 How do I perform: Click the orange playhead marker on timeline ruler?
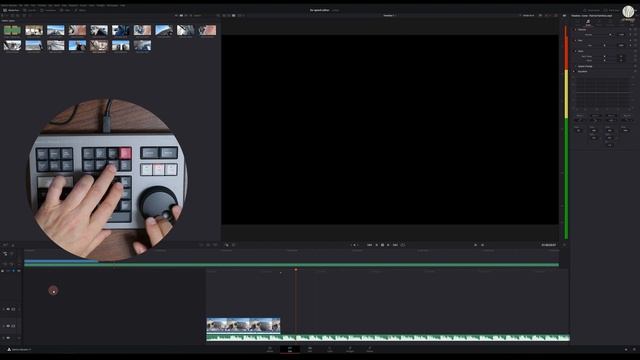[296, 270]
